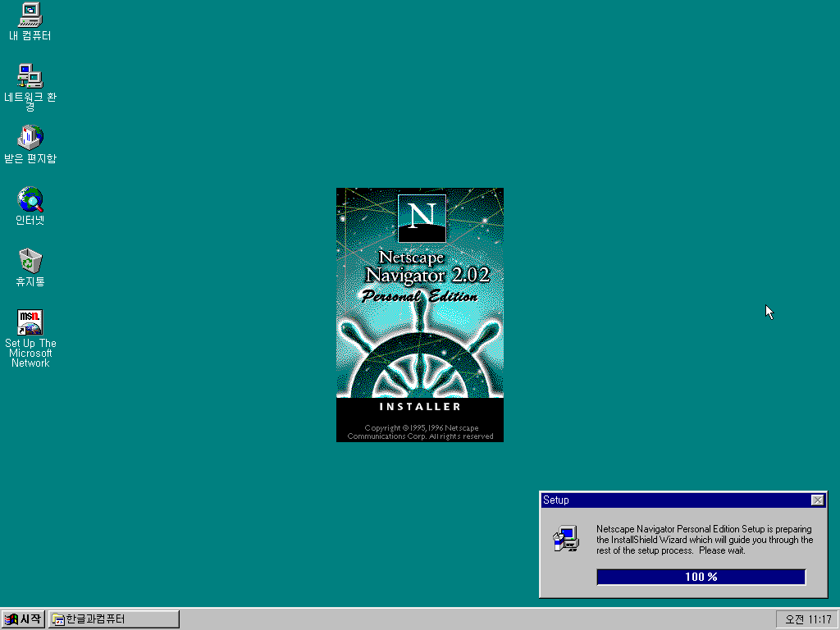Screen dimensions: 840x630
Task: Close the Setup dialog
Action: 818,500
